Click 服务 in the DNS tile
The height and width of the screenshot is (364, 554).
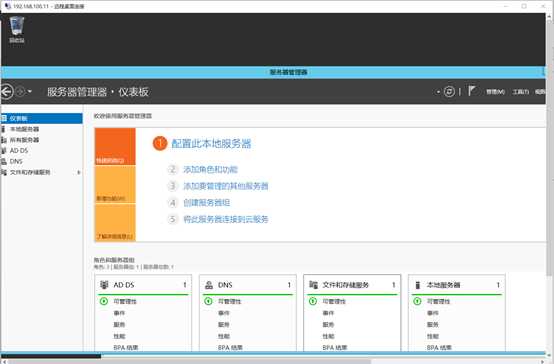(x=224, y=324)
